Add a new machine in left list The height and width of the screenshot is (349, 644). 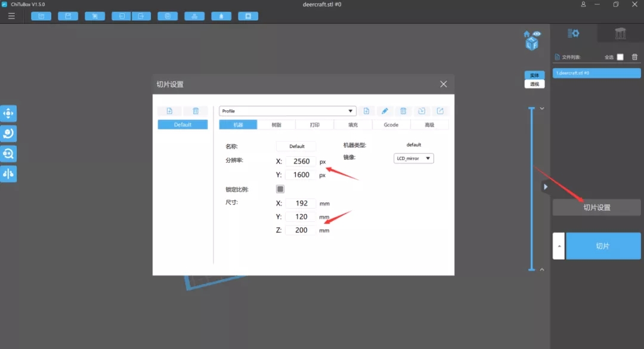pos(169,111)
